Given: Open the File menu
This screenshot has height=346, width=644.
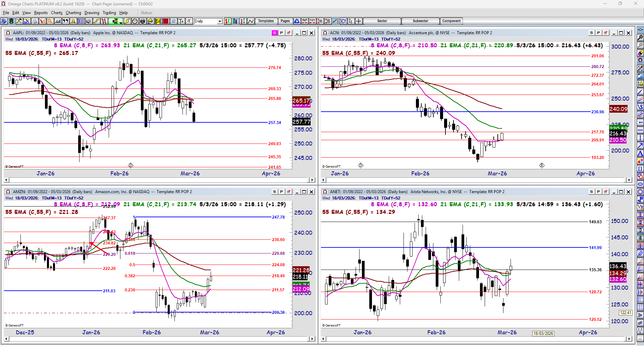Looking at the screenshot, I should pyautogui.click(x=6, y=13).
